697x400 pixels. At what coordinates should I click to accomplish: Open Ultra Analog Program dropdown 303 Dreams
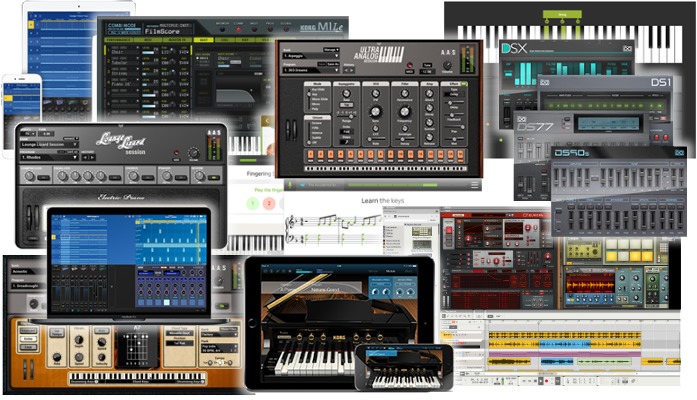(x=311, y=70)
